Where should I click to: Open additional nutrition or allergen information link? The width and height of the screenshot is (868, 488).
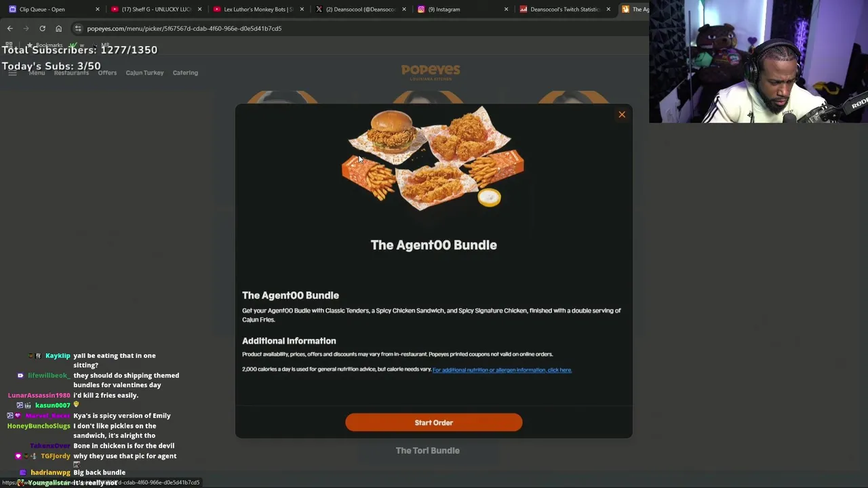[502, 370]
